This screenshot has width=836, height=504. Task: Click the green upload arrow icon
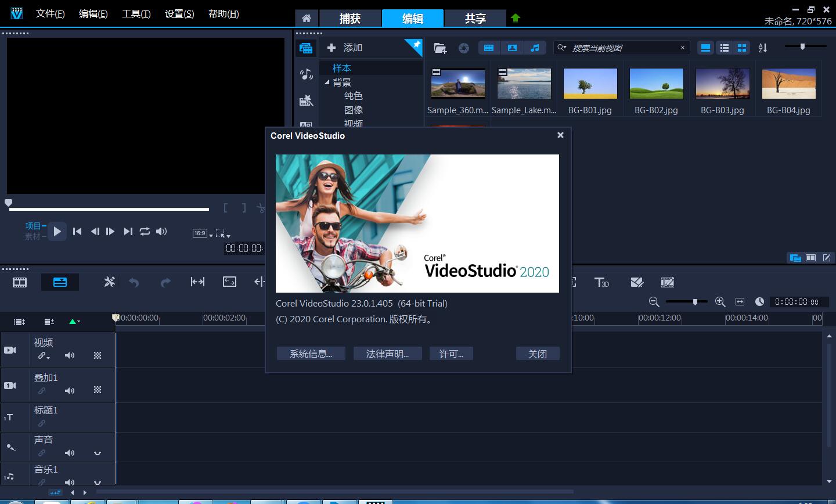click(x=516, y=18)
